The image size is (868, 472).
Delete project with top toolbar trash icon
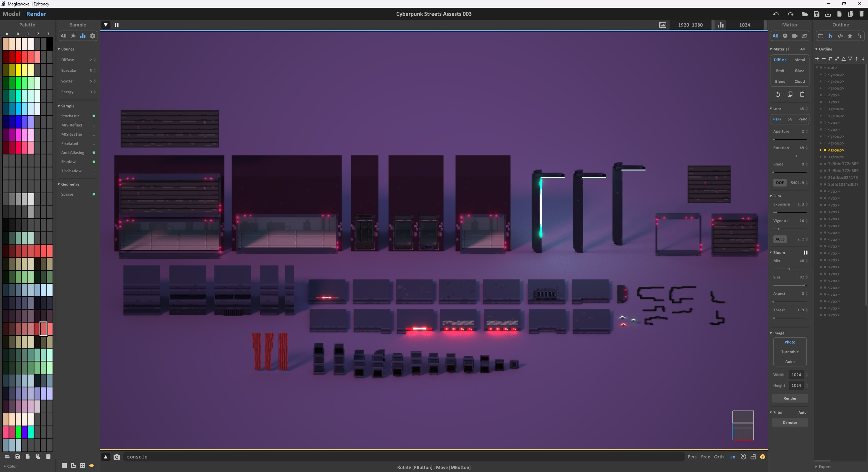click(862, 14)
